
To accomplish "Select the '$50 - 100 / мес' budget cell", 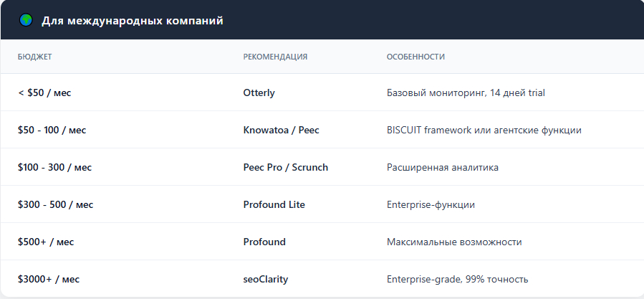I will point(52,130).
